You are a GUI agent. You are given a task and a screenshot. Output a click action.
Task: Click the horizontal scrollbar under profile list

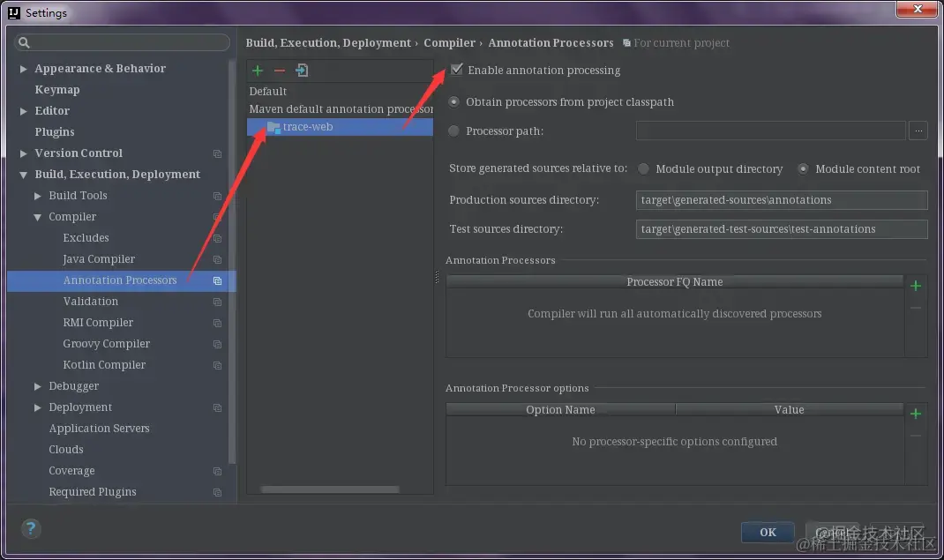(x=330, y=489)
